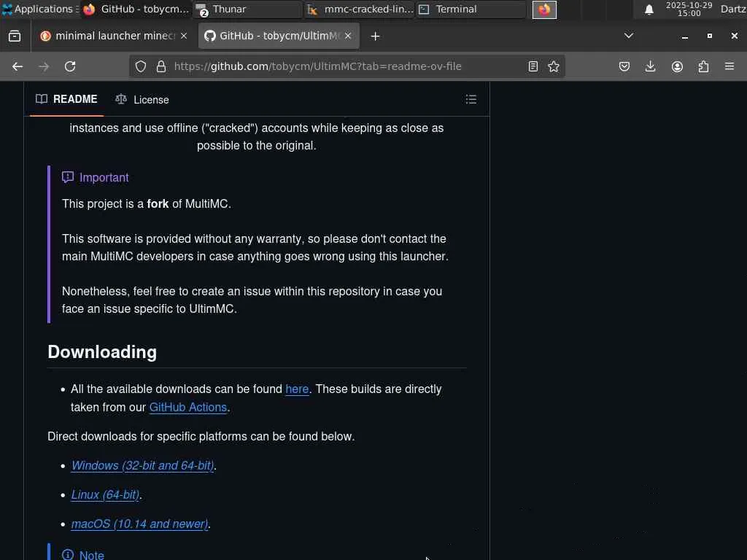Expand the list all tabs dropdown
The image size is (747, 560).
[629, 36]
